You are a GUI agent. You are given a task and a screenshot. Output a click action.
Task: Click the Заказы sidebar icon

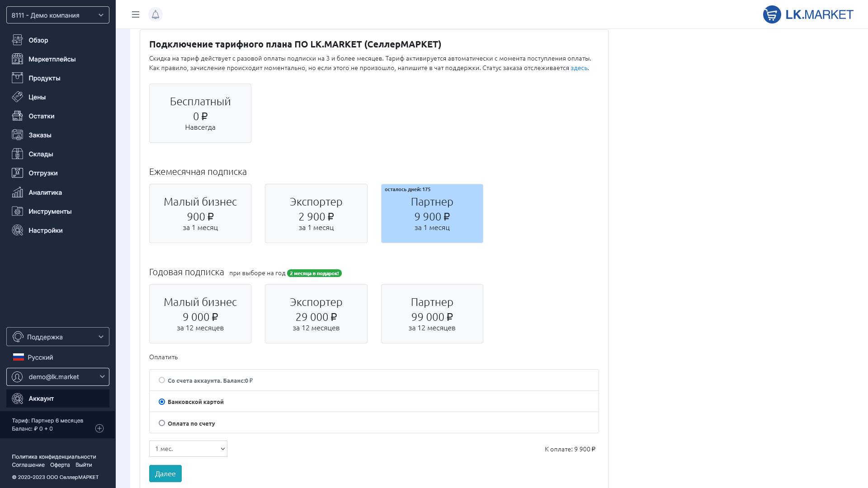(x=17, y=135)
